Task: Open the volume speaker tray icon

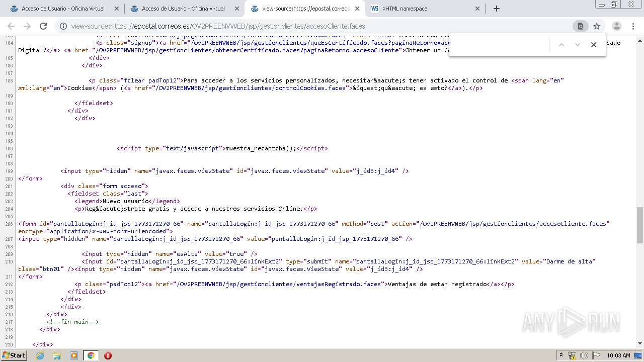Action: coord(584,355)
